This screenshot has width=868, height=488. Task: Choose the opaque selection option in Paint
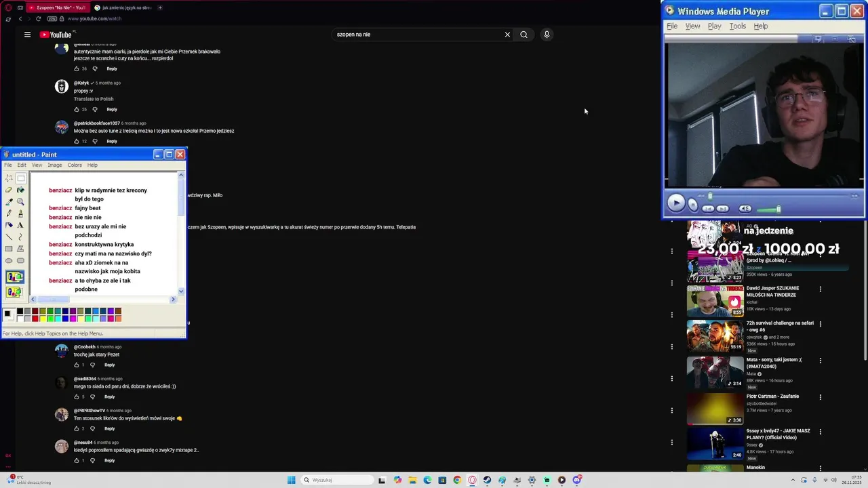(14, 277)
